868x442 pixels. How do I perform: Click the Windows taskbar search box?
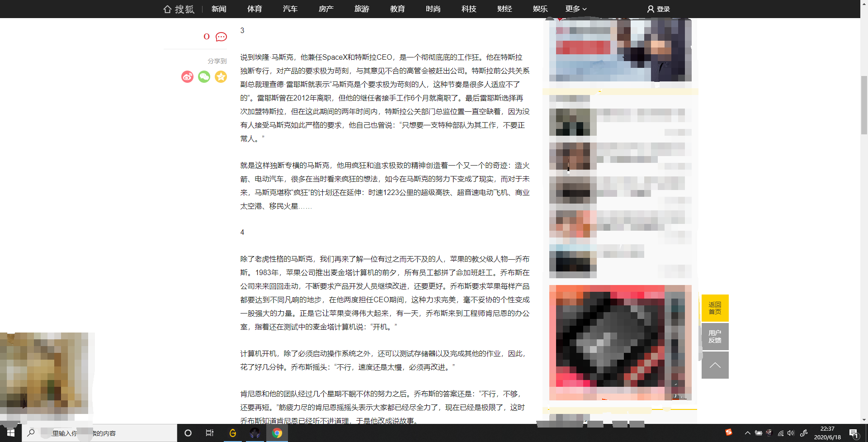tap(99, 433)
